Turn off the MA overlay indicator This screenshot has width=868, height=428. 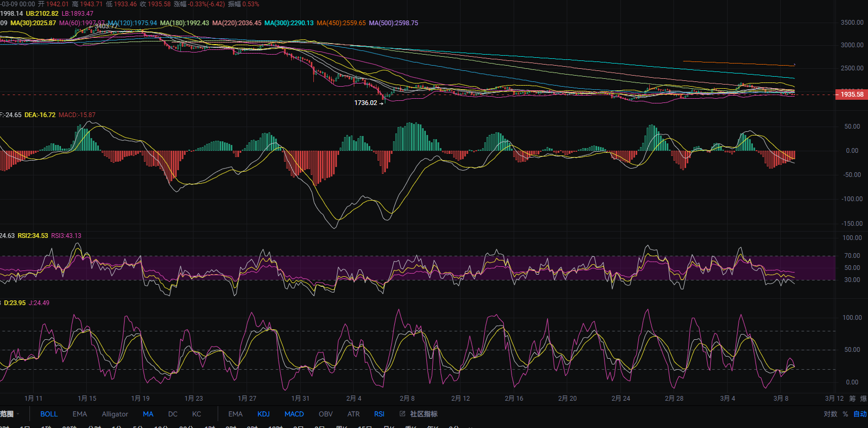tap(148, 414)
